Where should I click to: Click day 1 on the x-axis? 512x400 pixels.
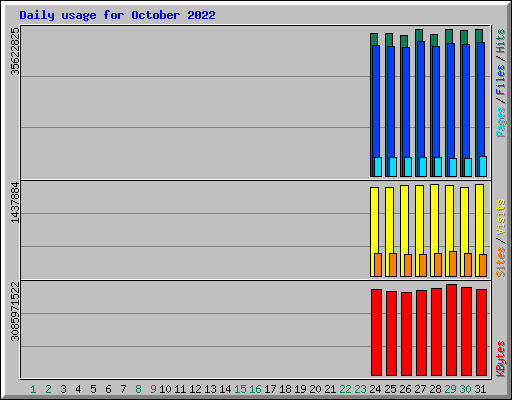pos(33,389)
